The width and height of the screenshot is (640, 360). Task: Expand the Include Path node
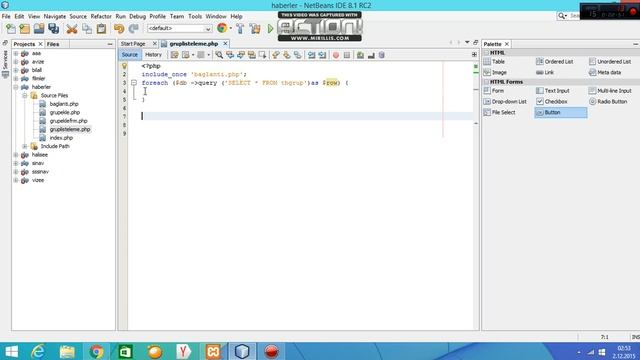pyautogui.click(x=25, y=146)
